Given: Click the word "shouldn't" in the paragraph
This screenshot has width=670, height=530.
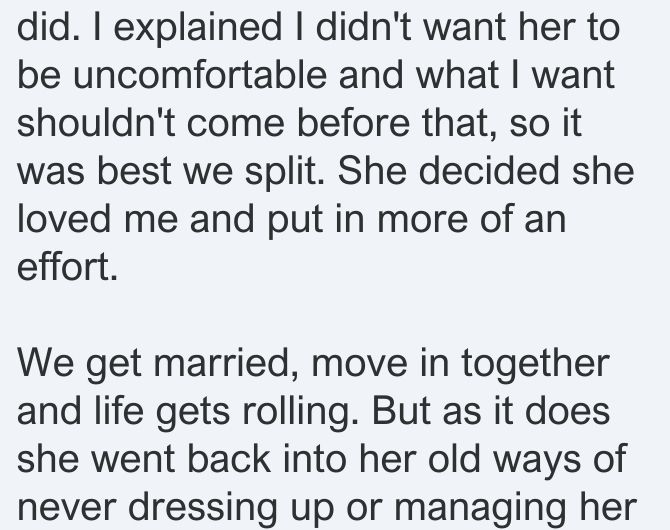Looking at the screenshot, I should [x=96, y=122].
